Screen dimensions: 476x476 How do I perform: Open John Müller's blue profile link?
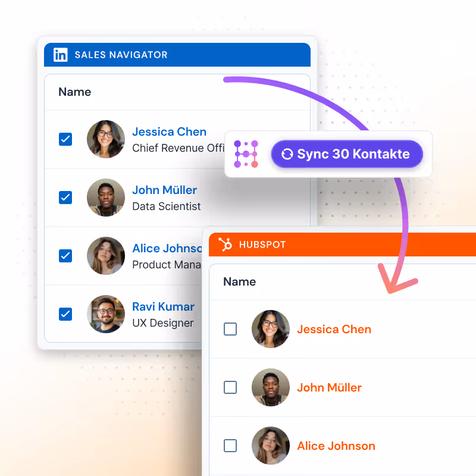click(165, 190)
